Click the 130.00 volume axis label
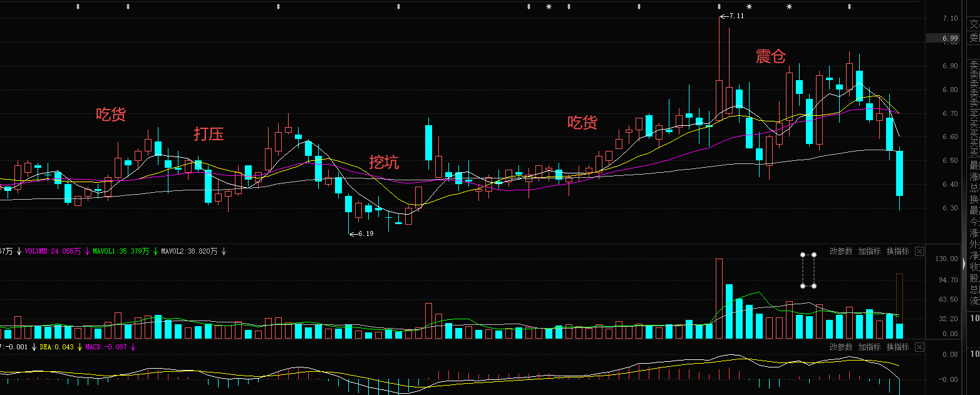 (x=947, y=259)
